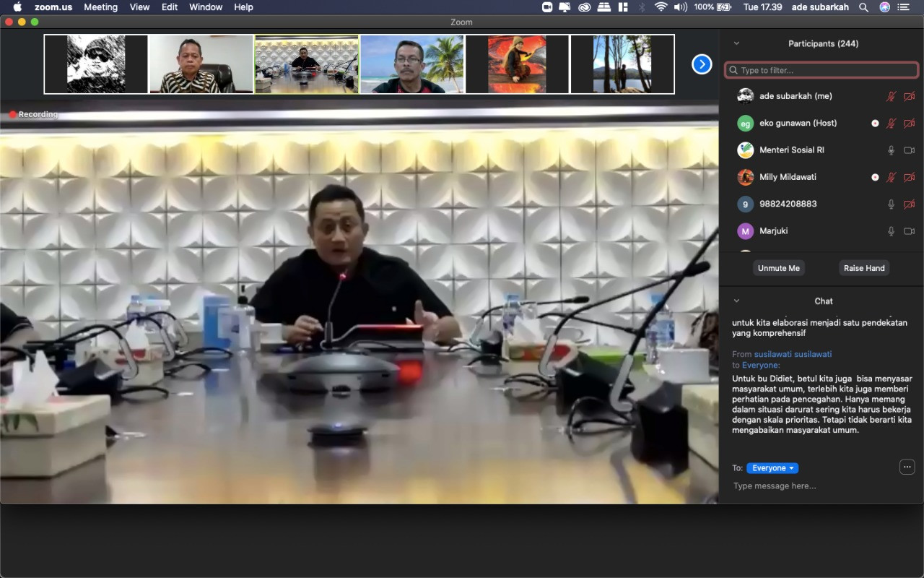Open battery status showing 100%
The image size is (924, 578).
[x=712, y=7]
